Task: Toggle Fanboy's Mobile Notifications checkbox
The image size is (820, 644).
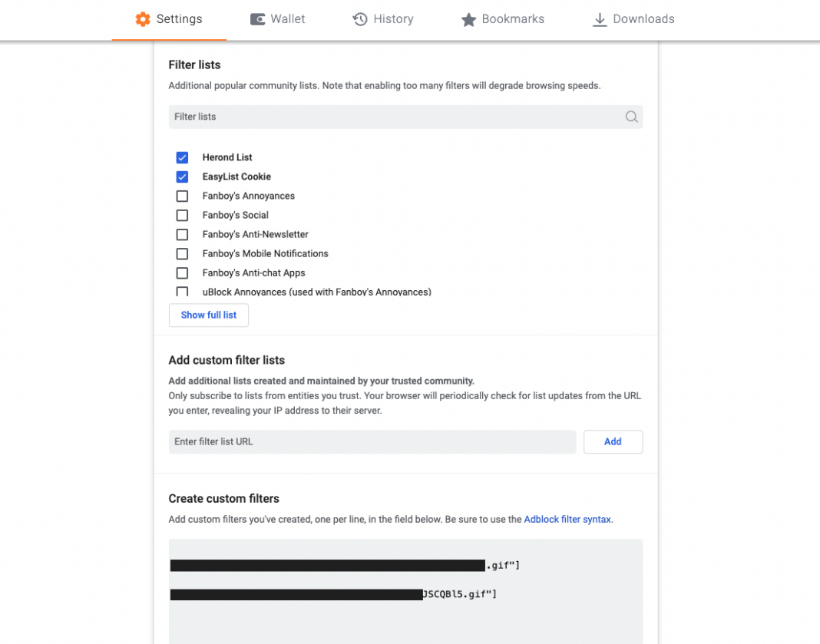Action: click(x=182, y=253)
